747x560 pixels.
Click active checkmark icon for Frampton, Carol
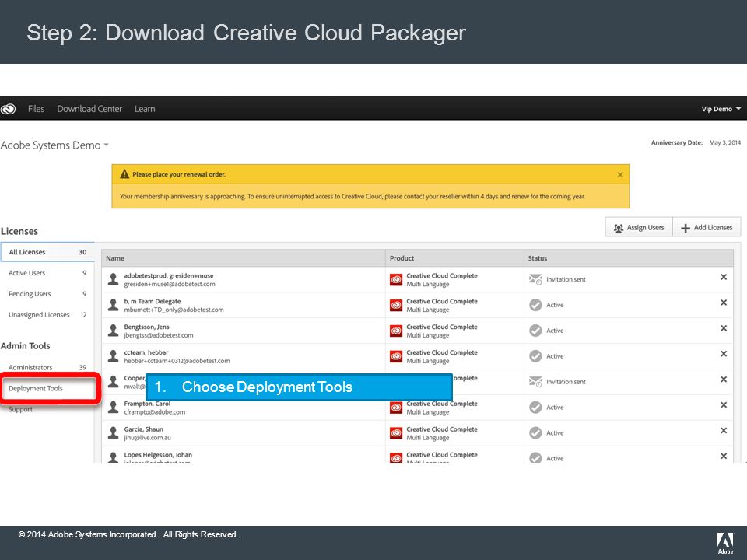click(535, 407)
